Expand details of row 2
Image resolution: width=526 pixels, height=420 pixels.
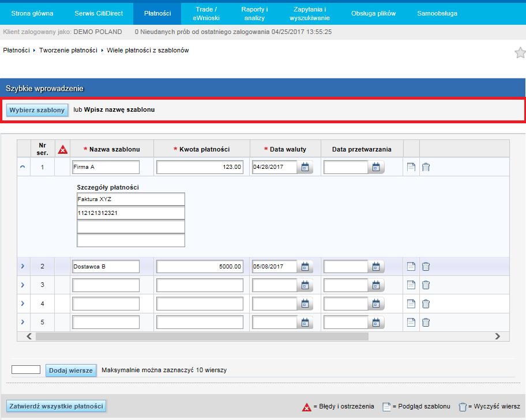(22, 266)
